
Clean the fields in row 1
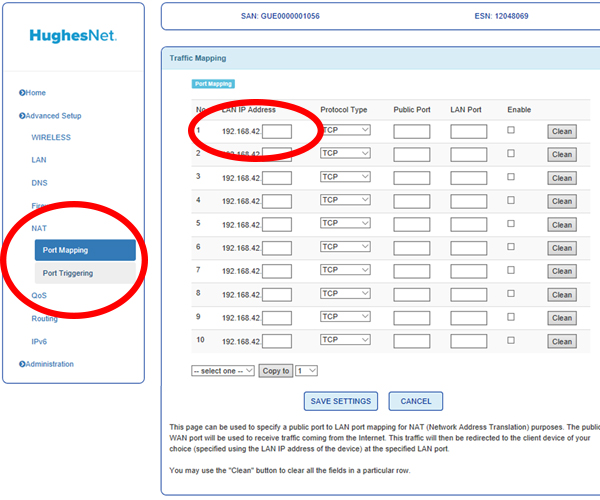(562, 132)
